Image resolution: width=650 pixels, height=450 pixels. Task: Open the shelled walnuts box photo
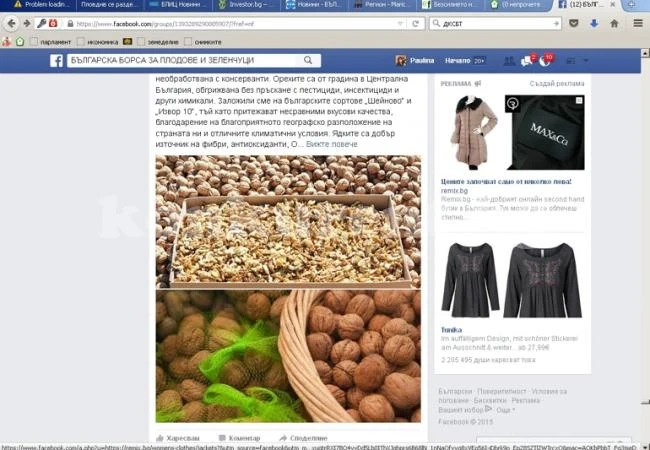[288, 222]
